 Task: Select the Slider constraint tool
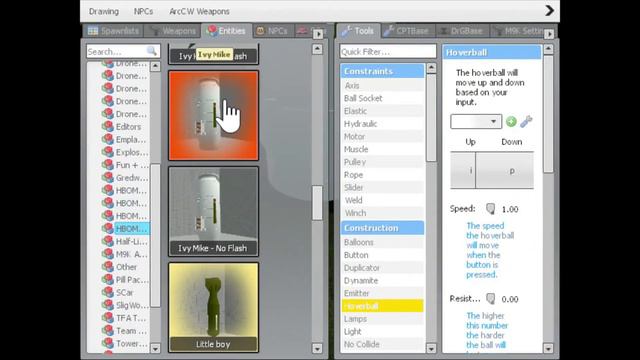click(x=382, y=187)
